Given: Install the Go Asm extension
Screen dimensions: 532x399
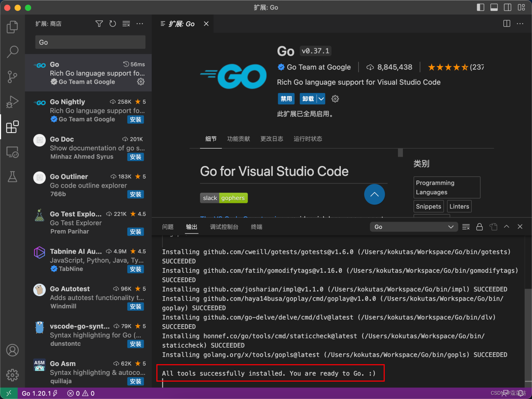Looking at the screenshot, I should (135, 382).
